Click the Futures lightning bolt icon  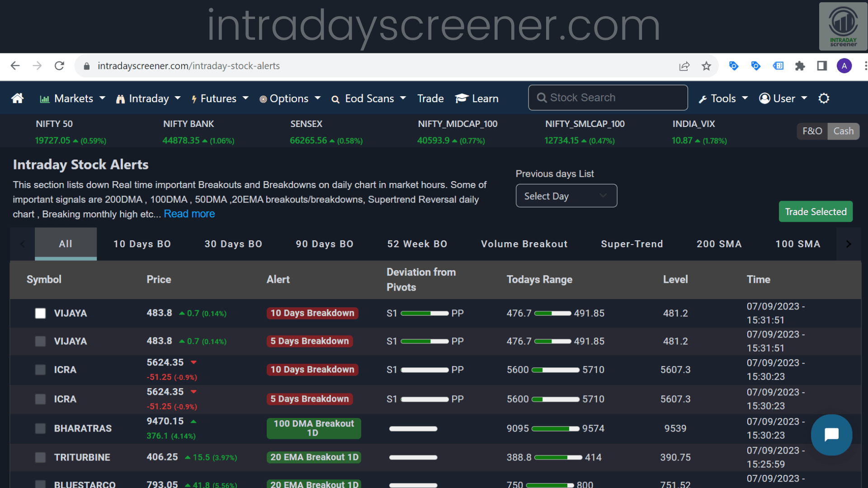(193, 99)
